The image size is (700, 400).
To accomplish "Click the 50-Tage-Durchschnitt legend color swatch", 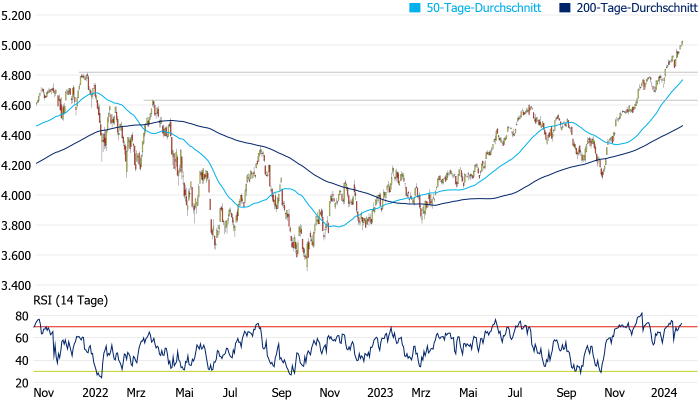I will tap(415, 8).
